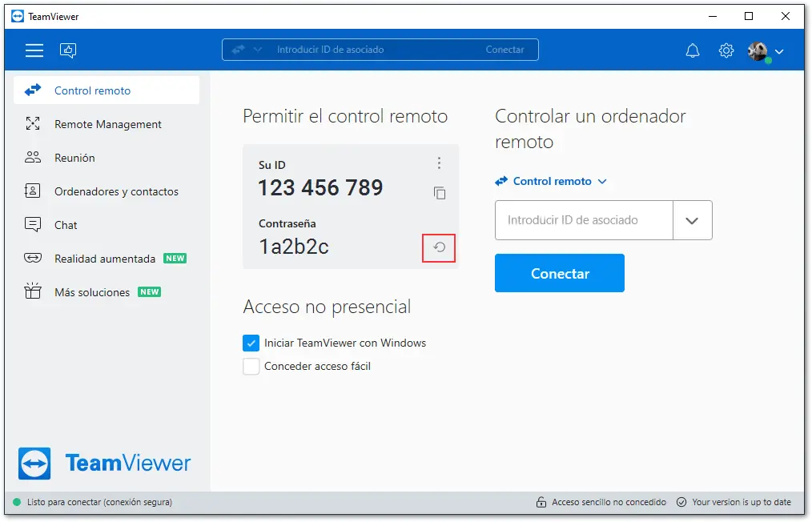Click the connection mode arrows in the top bar
The image size is (812, 522).
pos(238,50)
